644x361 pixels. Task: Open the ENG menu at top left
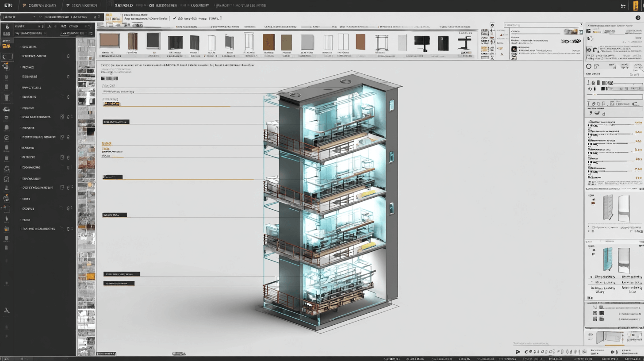click(8, 6)
